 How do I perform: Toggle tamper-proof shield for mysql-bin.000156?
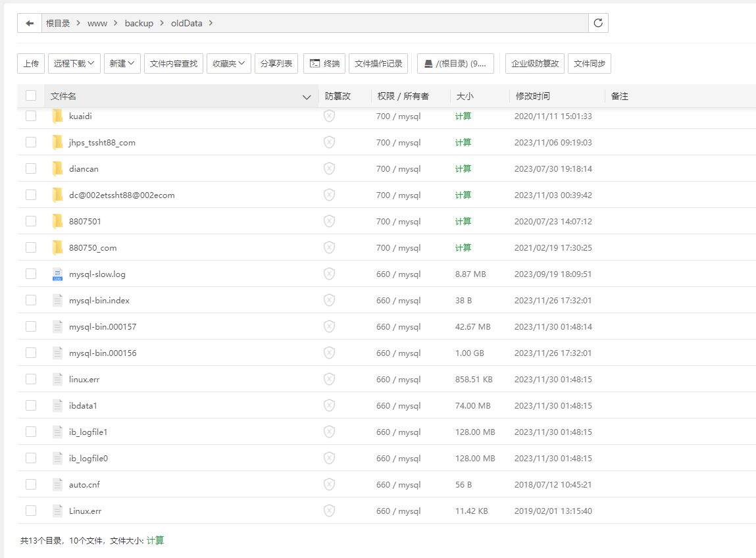tap(329, 353)
